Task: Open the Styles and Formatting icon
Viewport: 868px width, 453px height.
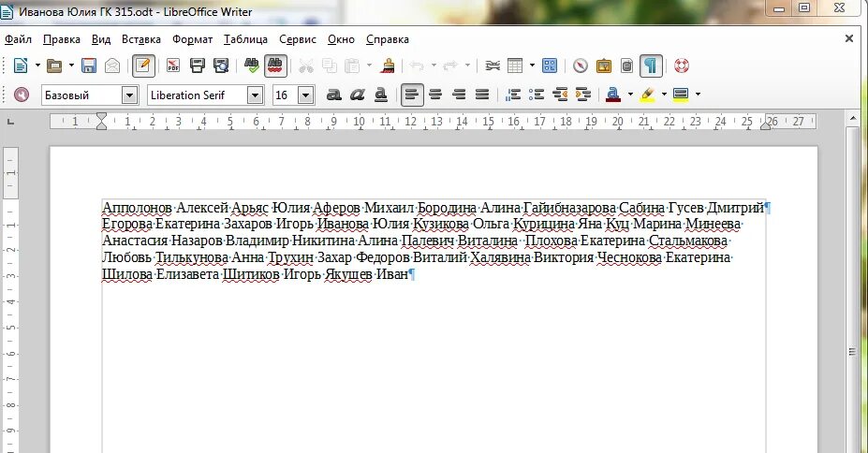Action: click(22, 95)
